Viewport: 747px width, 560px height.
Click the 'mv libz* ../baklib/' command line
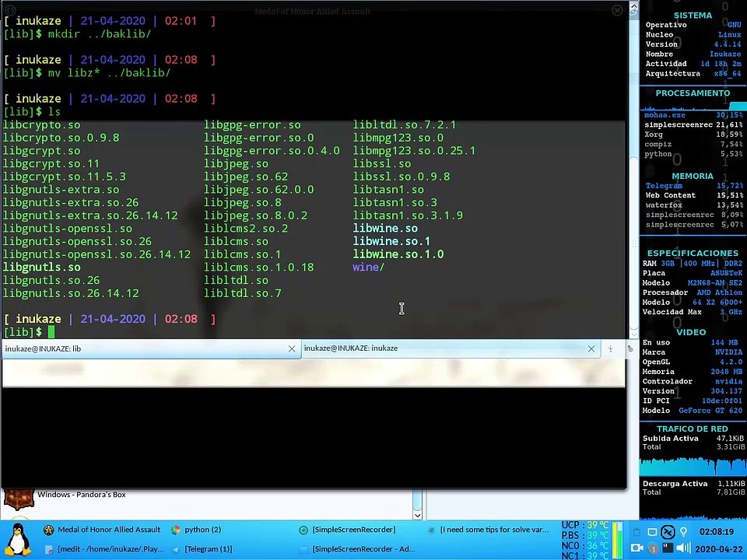109,73
